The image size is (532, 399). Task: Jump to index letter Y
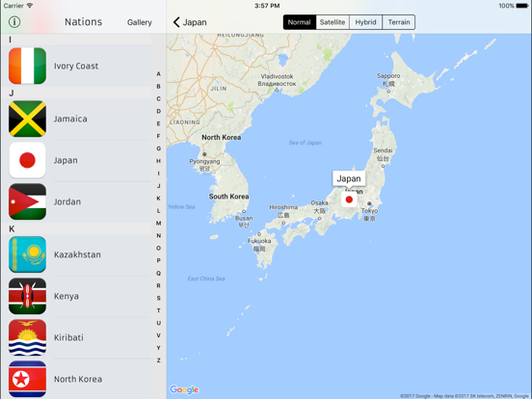158,348
